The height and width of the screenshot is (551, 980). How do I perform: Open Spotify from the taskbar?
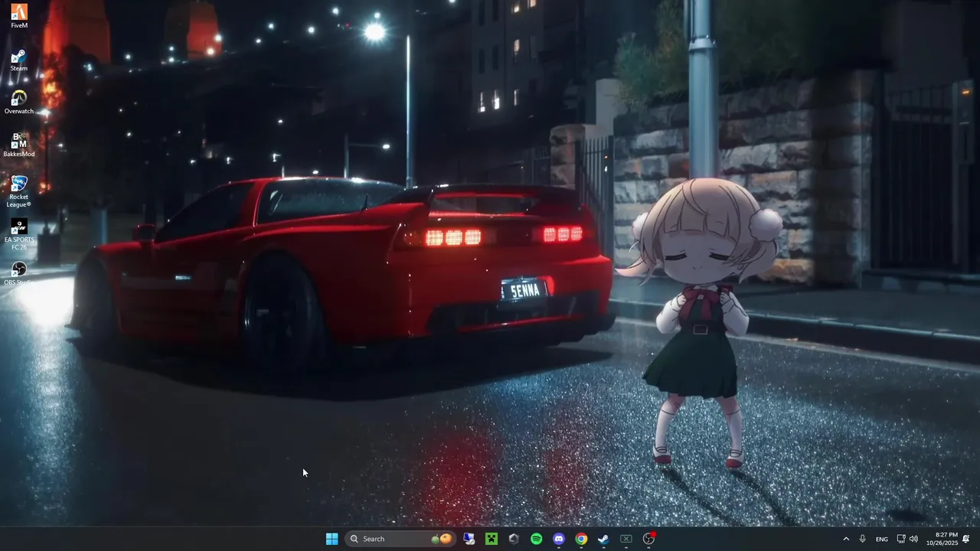(536, 539)
